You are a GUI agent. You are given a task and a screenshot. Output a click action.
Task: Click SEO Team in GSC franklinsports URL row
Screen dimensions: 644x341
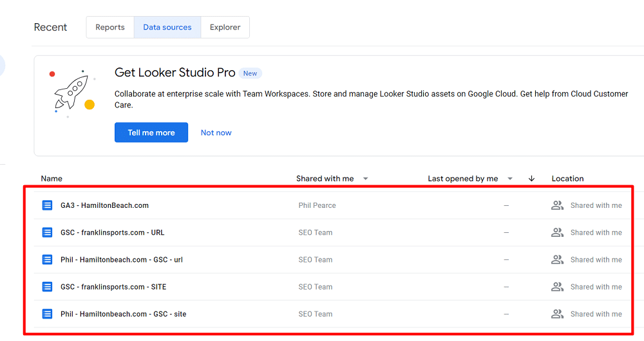coord(316,232)
